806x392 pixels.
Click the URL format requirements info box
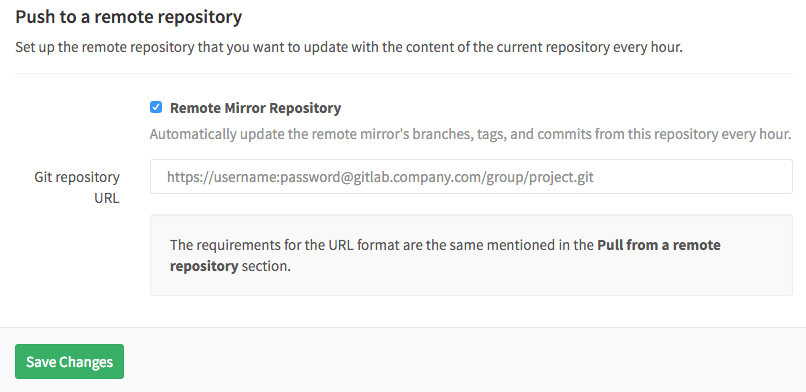[x=471, y=255]
